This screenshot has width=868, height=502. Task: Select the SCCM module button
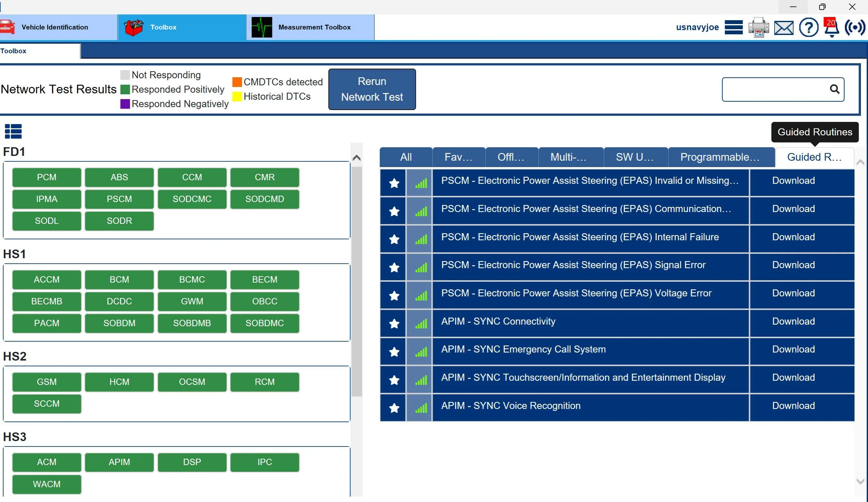coord(47,404)
